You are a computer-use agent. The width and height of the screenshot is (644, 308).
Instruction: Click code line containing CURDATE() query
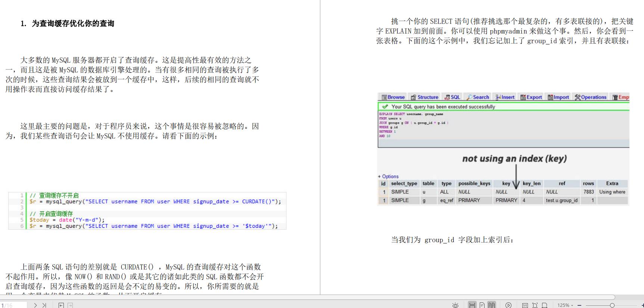click(155, 202)
